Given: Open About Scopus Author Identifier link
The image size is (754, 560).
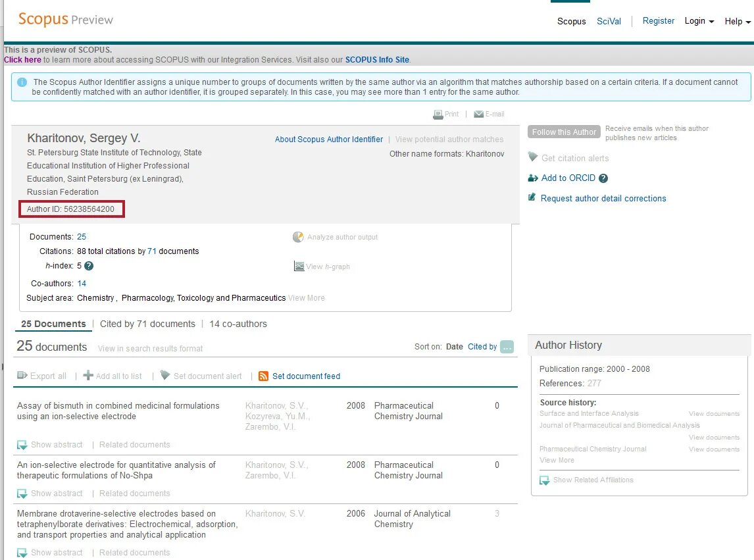Looking at the screenshot, I should pos(329,139).
